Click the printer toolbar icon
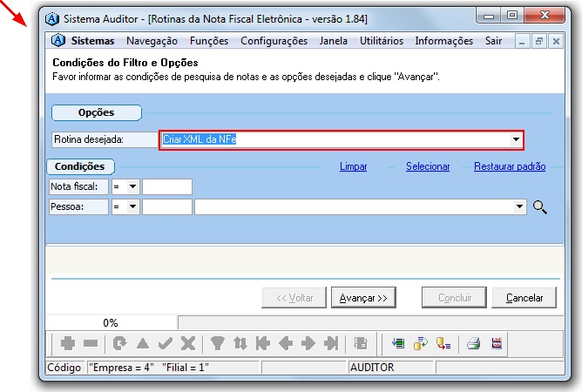This screenshot has width=582, height=392. [x=474, y=343]
